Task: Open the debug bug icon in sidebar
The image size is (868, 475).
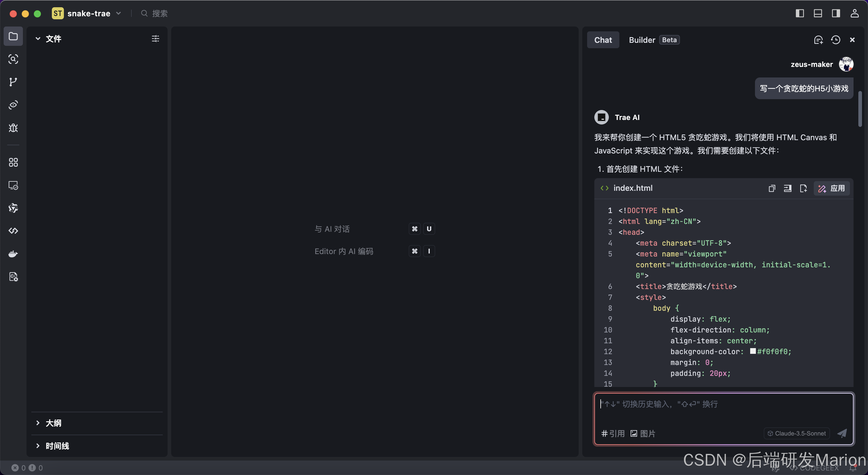Action: point(13,128)
